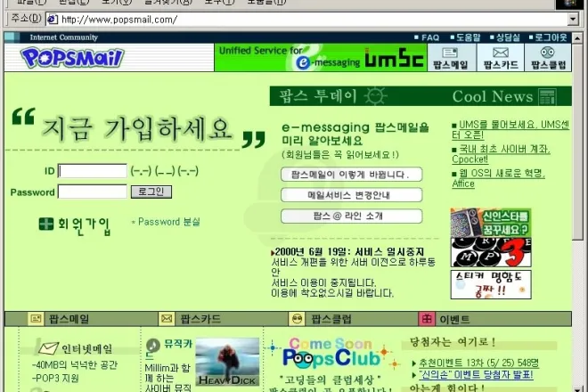Click the sun icon beside 팝스 투데이
The height and width of the screenshot is (392, 588).
pyautogui.click(x=375, y=96)
